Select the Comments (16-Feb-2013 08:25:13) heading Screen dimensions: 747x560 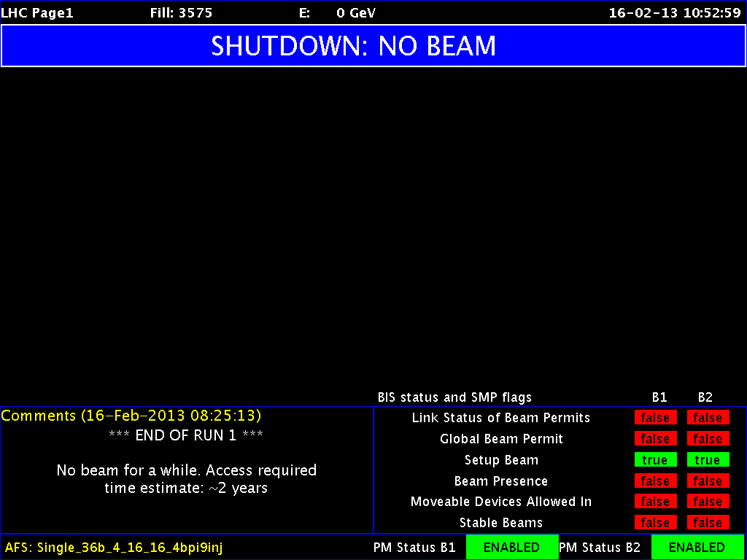coord(131,416)
